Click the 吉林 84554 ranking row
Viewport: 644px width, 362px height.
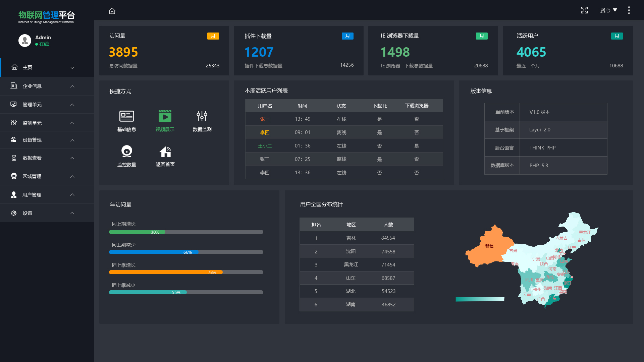tap(357, 238)
